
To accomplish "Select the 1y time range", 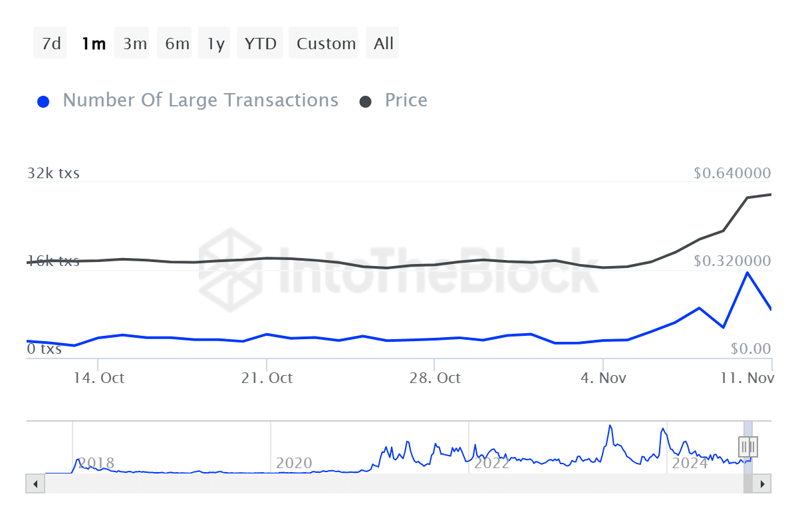I will point(215,44).
